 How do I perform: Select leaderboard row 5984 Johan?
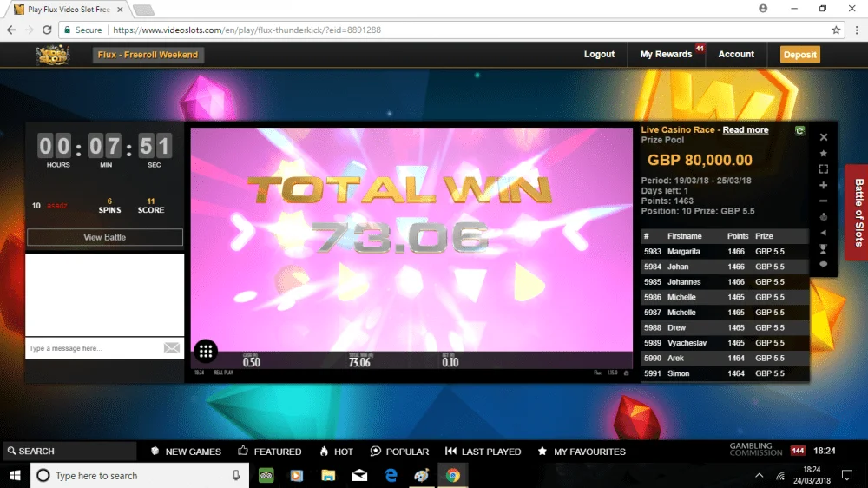(x=725, y=267)
